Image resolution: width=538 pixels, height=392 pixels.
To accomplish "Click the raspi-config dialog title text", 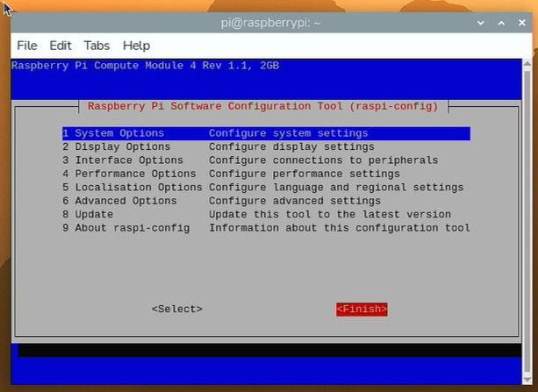I will point(263,106).
